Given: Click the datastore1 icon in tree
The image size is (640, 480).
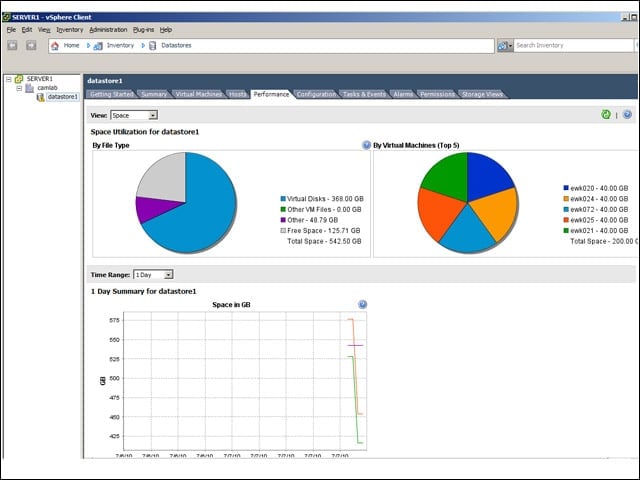Looking at the screenshot, I should pyautogui.click(x=40, y=97).
